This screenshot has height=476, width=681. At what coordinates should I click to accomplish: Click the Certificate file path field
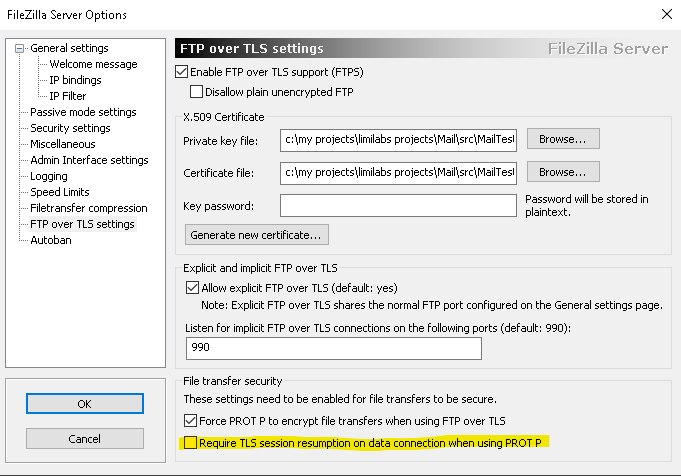(398, 173)
